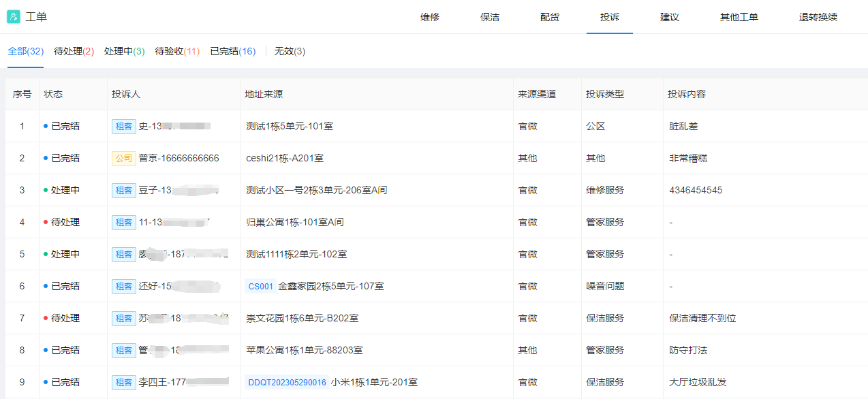This screenshot has width=868, height=399.
Task: Show 处理中(3) complaints
Action: [124, 51]
